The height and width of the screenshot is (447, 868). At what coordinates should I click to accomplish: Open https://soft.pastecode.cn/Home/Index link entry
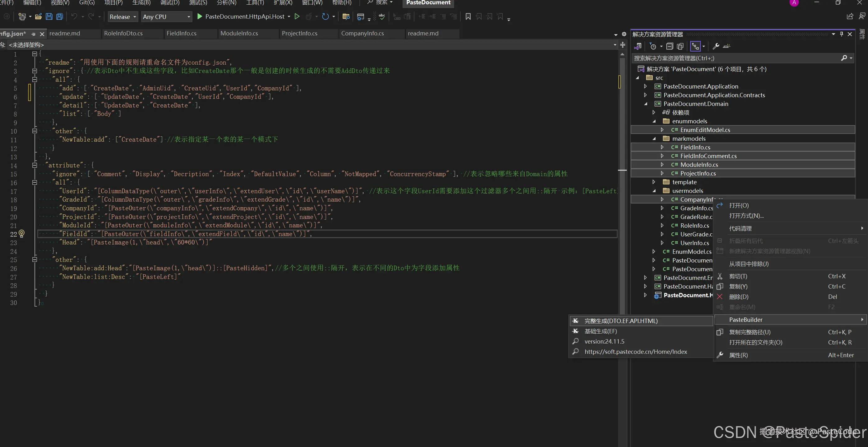[x=635, y=352]
